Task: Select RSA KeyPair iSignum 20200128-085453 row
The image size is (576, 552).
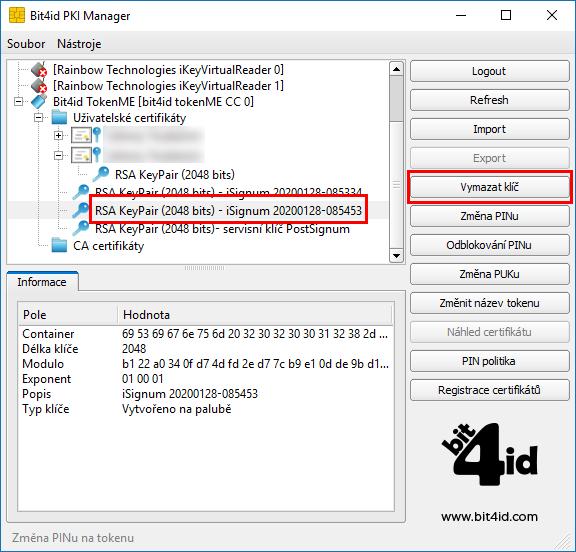Action: (x=228, y=210)
